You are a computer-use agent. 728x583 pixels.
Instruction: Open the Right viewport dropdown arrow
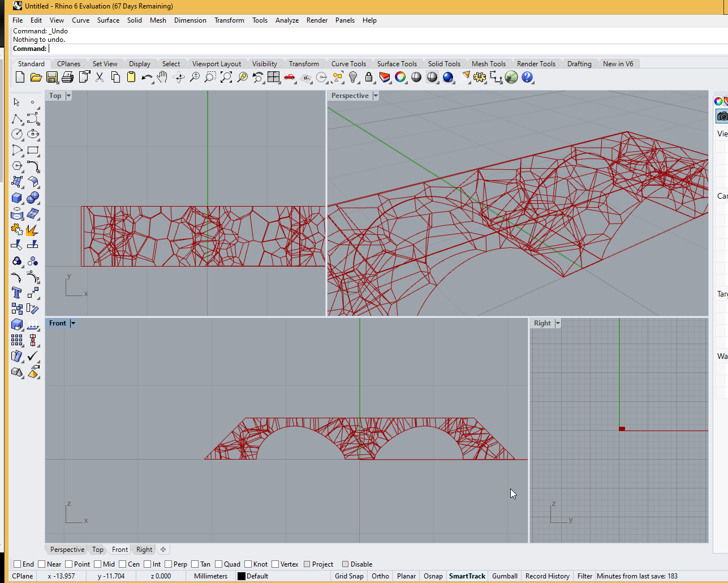click(558, 323)
